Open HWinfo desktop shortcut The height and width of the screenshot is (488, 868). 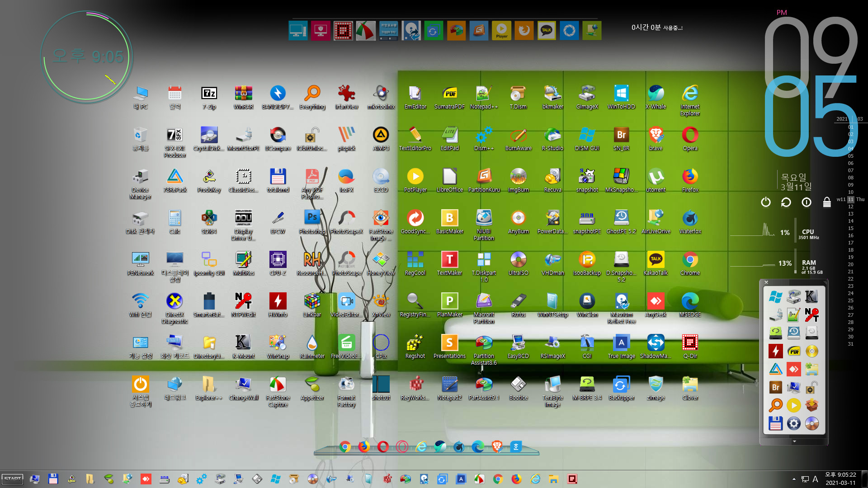(278, 305)
